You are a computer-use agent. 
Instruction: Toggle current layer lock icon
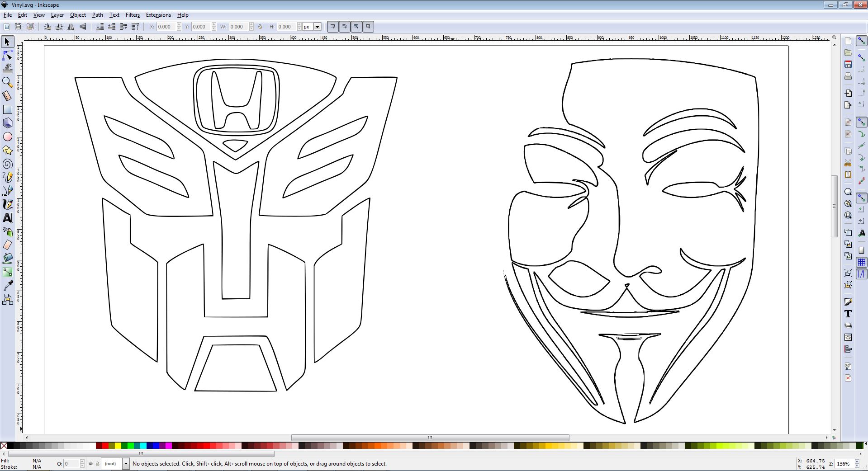97,464
